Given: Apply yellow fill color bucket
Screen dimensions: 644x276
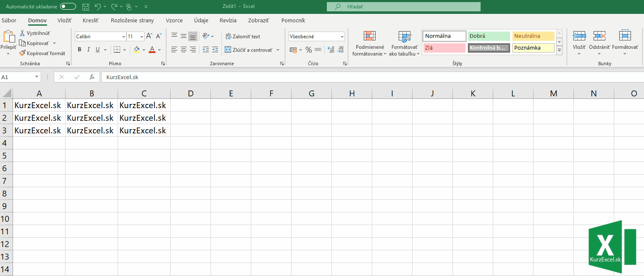Looking at the screenshot, I should pyautogui.click(x=137, y=50).
